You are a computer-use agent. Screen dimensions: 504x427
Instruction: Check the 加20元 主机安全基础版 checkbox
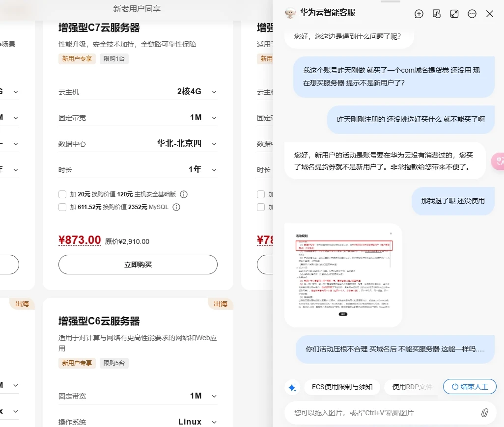(x=62, y=194)
